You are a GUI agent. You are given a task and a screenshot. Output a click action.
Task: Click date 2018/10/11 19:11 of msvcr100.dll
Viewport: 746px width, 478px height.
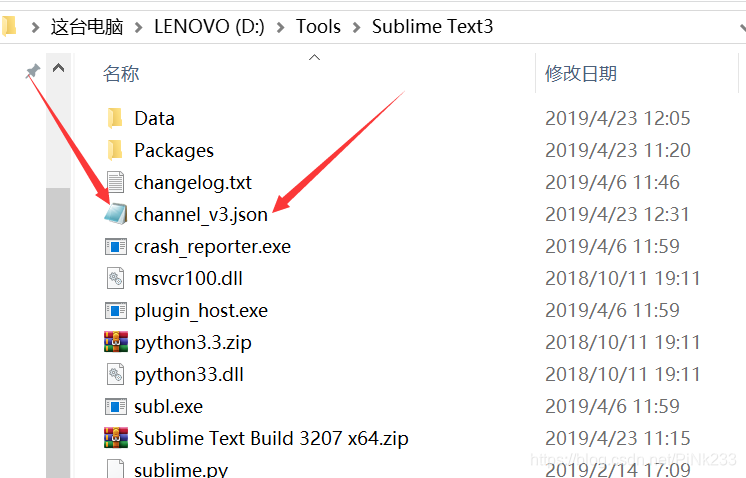(623, 279)
